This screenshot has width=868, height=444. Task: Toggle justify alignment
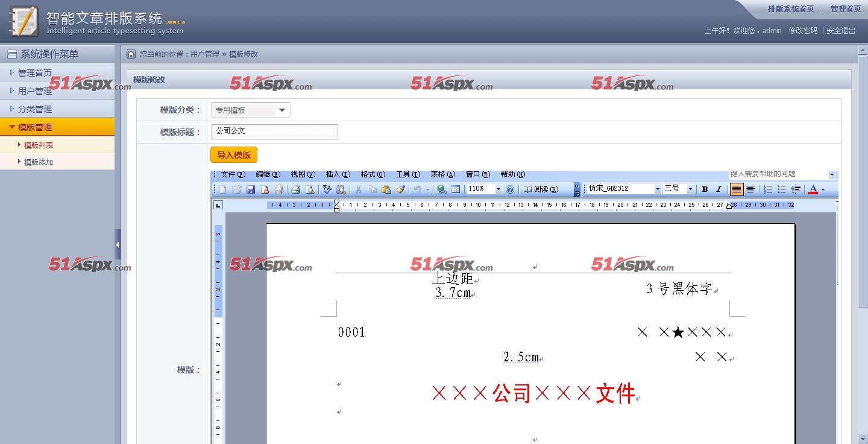pos(737,189)
